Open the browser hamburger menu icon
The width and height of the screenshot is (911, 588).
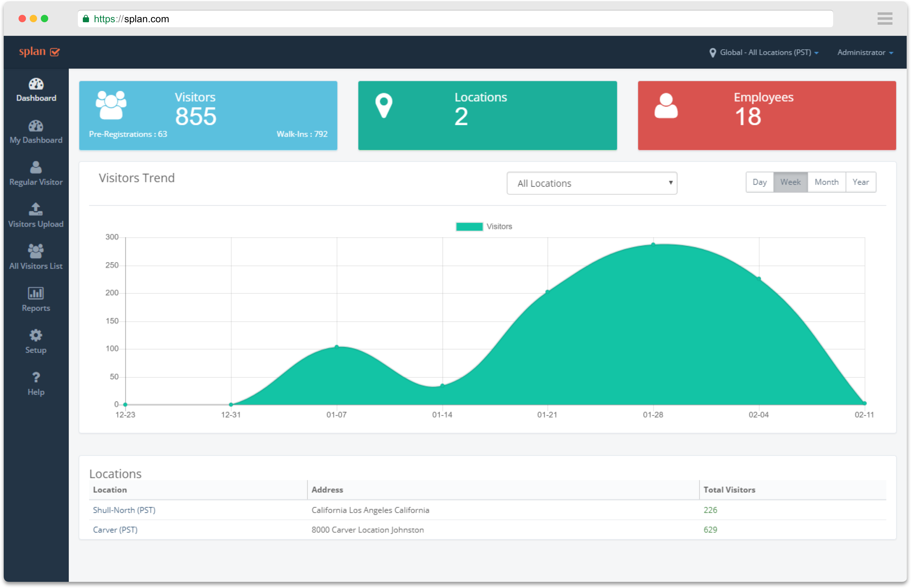click(x=885, y=19)
